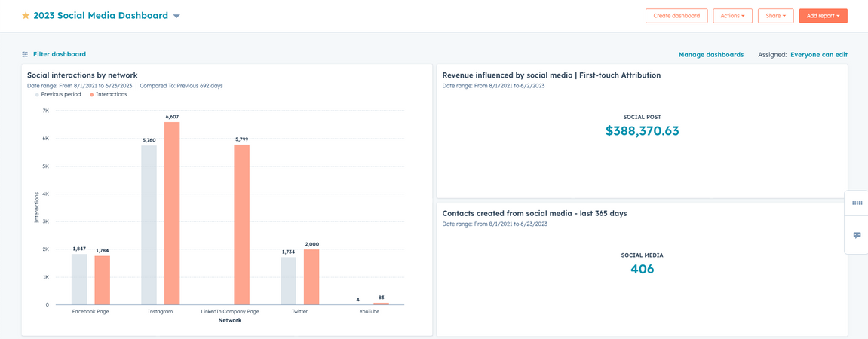The height and width of the screenshot is (339, 868).
Task: Expand the Share dropdown
Action: (x=775, y=16)
